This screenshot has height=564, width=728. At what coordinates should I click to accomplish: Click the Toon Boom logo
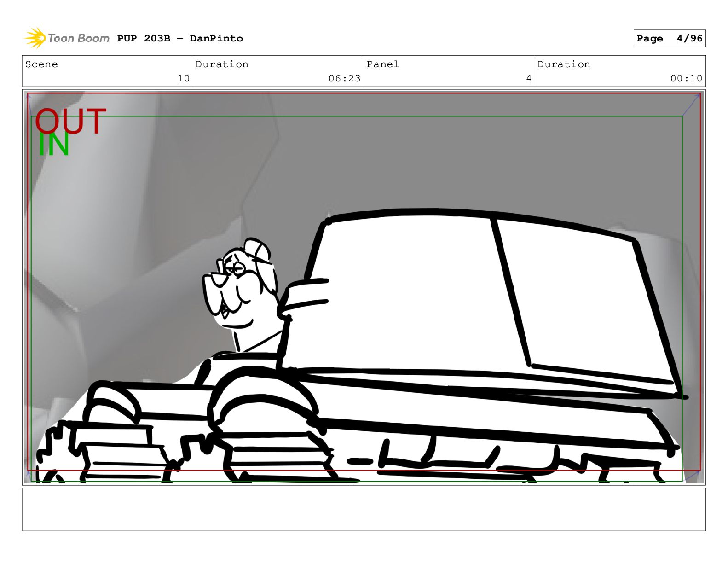pos(67,38)
